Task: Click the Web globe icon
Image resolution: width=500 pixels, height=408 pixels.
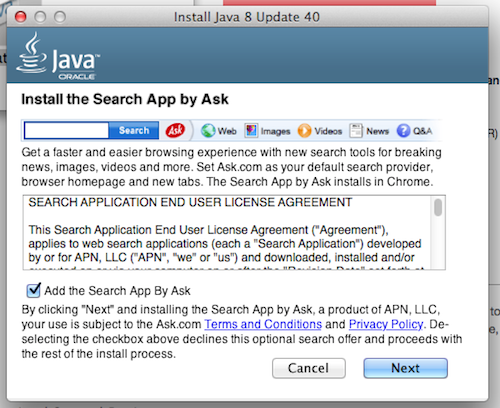Action: 208,131
